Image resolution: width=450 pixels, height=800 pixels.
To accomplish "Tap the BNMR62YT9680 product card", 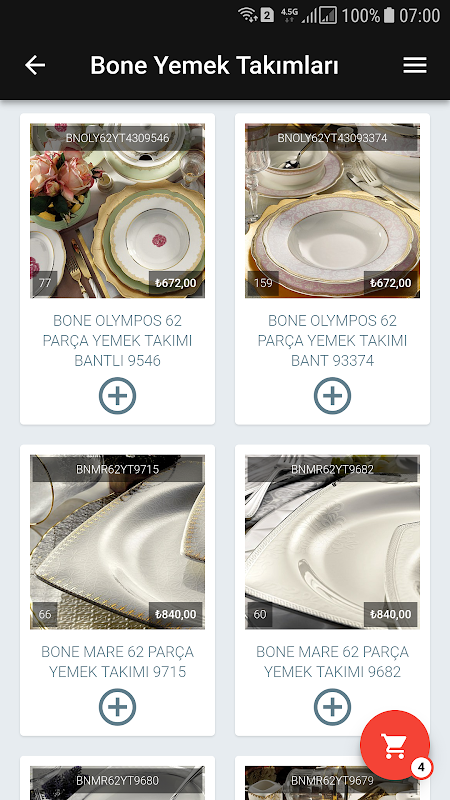I will pyautogui.click(x=117, y=778).
